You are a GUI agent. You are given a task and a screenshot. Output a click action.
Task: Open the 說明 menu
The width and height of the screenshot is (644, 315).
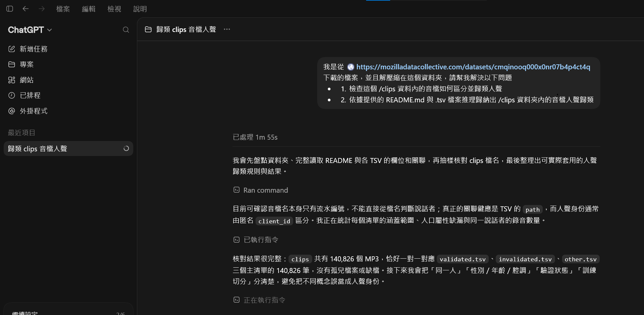(x=140, y=9)
